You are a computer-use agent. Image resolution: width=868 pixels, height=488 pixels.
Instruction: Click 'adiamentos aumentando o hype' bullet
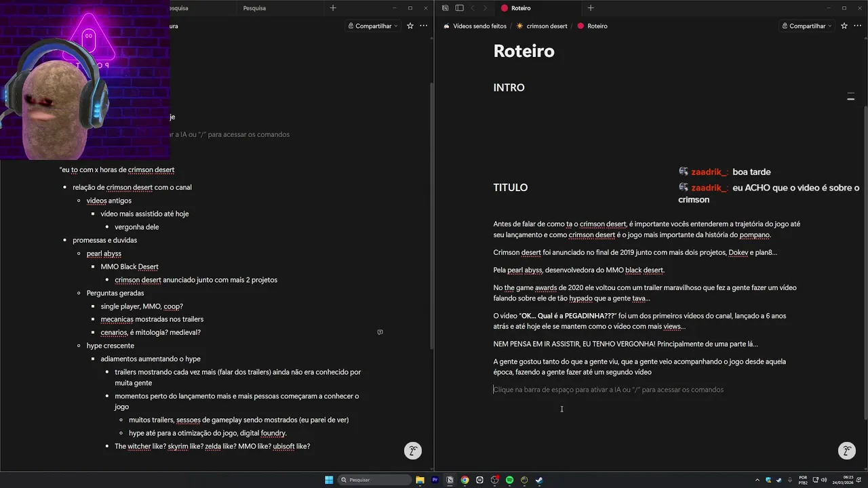coord(151,359)
